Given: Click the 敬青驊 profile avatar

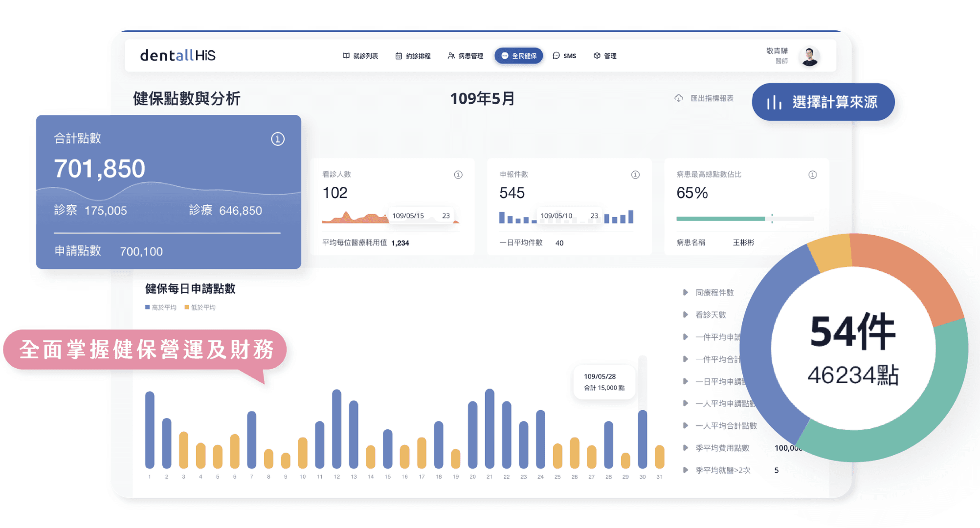Looking at the screenshot, I should pos(809,55).
